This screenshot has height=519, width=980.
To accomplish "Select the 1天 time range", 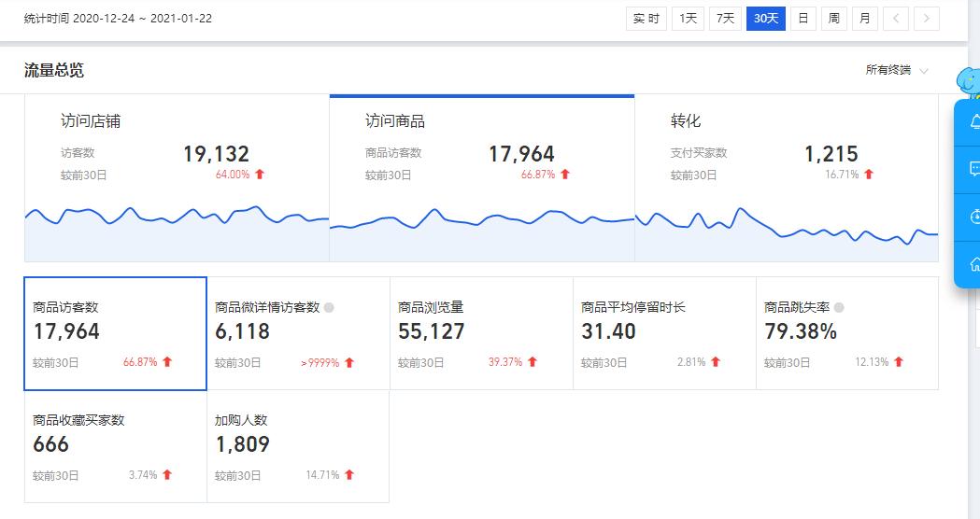I will 688,19.
